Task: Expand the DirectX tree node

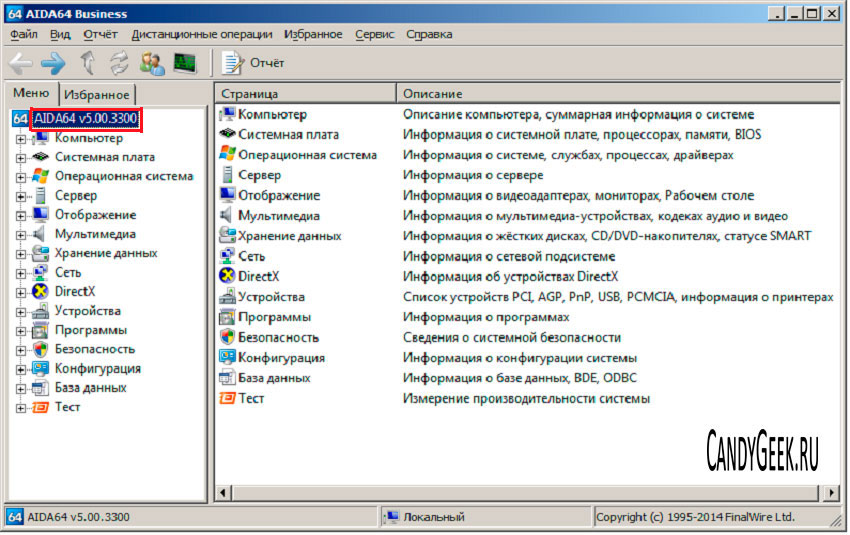Action: tap(21, 293)
